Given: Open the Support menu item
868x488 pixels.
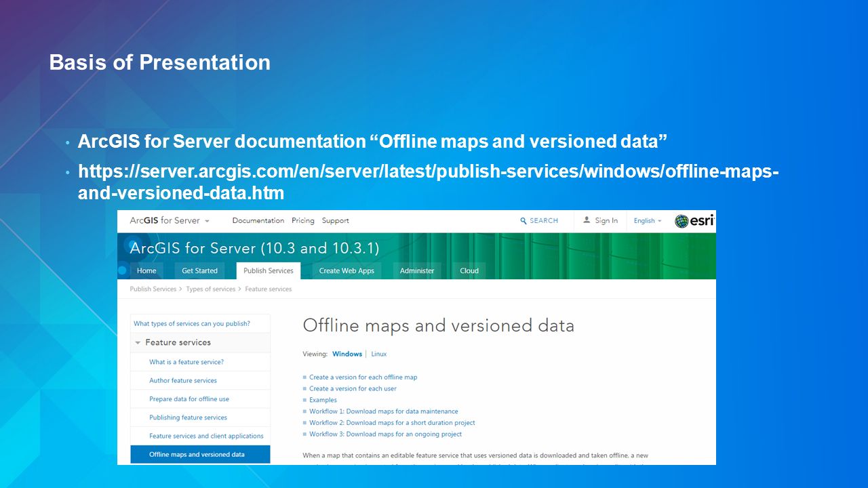Looking at the screenshot, I should (336, 220).
